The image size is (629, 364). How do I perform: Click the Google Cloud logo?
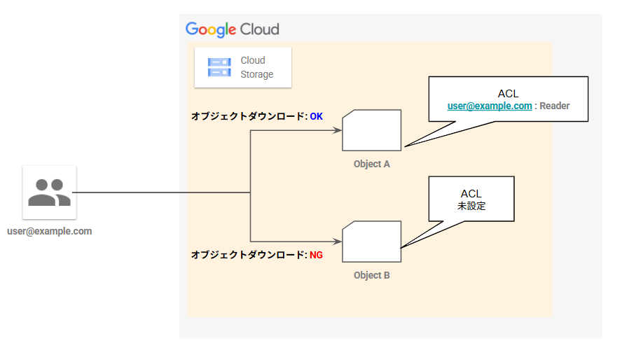pos(233,29)
